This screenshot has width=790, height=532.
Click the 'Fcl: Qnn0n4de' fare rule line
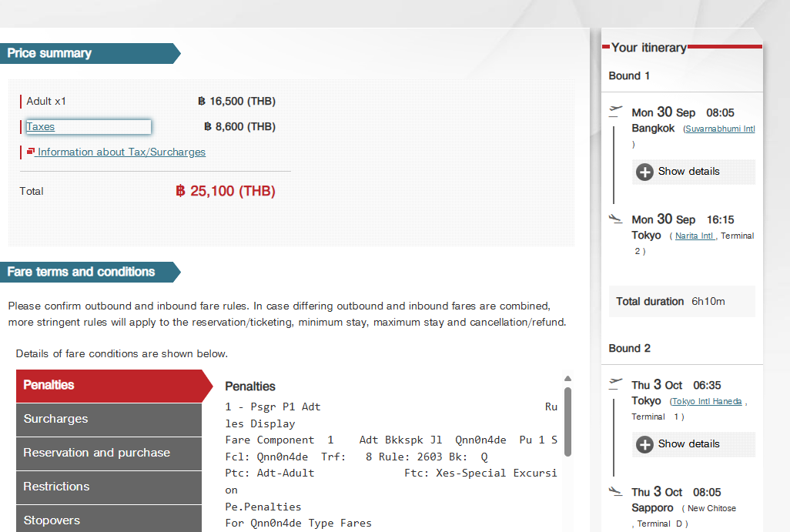tap(357, 457)
